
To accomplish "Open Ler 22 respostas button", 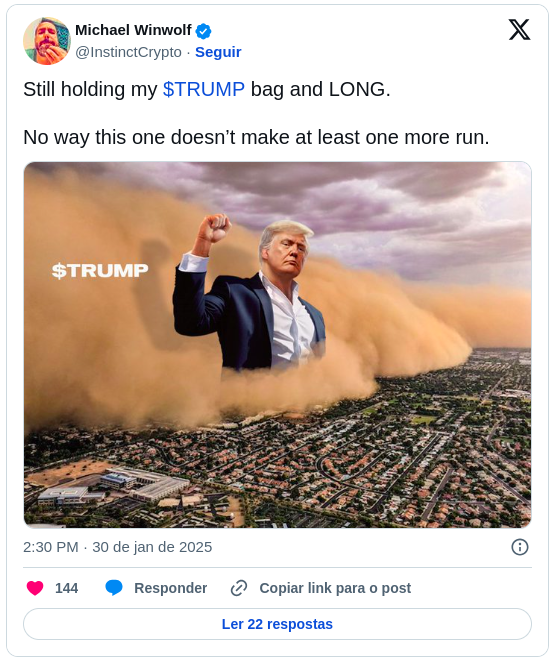I will point(277,624).
